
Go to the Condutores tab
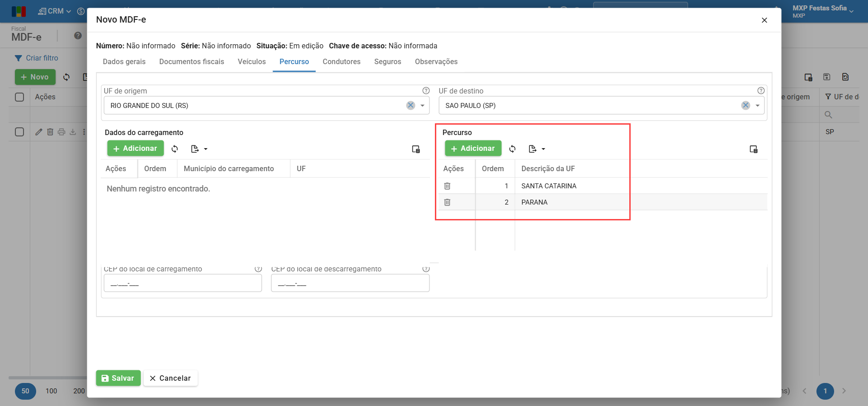tap(342, 62)
